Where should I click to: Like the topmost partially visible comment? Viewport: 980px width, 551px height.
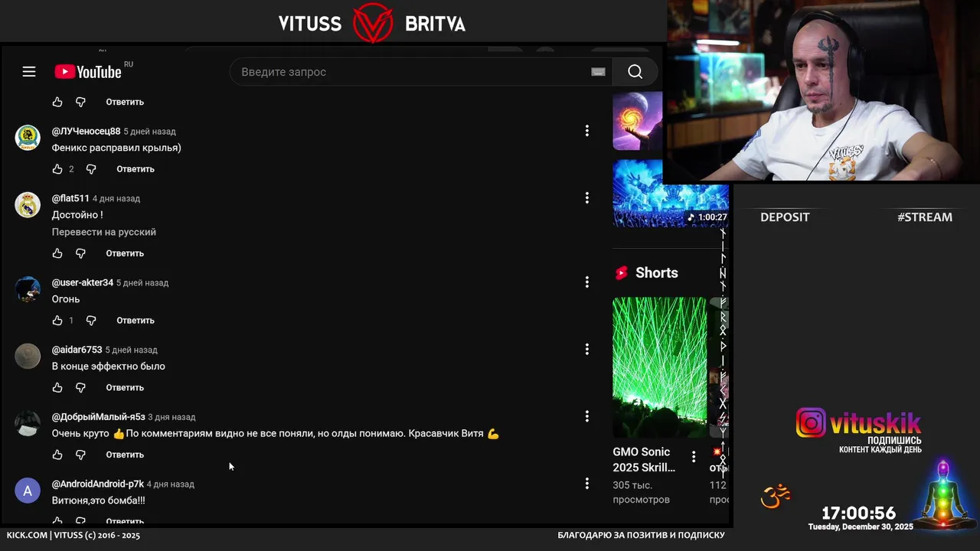coord(57,102)
